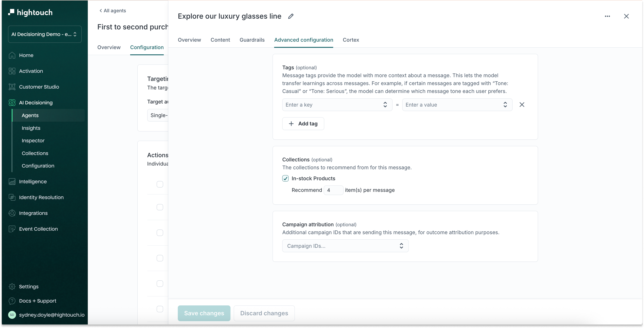Viewport: 644px width, 328px height.
Task: Click the pencil icon to edit message title
Action: point(290,16)
